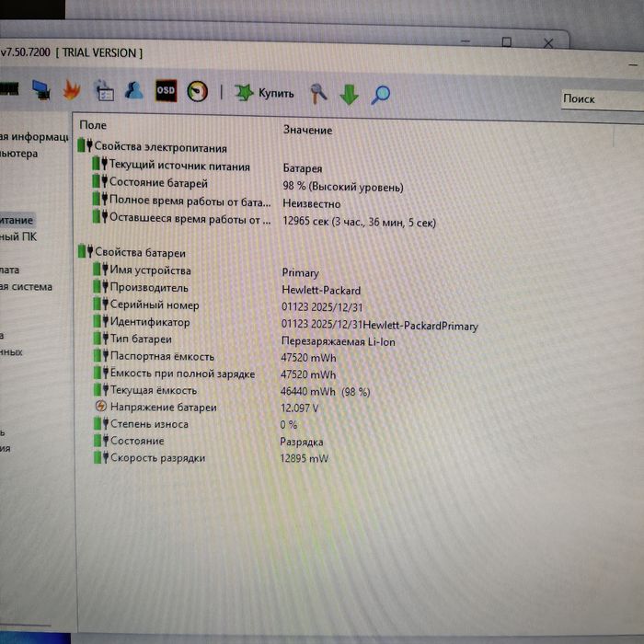Select the Серийный номер row
Image resolution: width=644 pixels, height=644 pixels.
click(155, 305)
